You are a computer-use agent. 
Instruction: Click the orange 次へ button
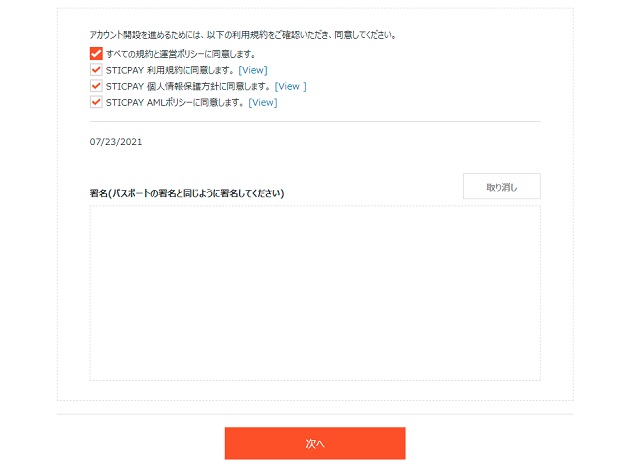(x=315, y=444)
